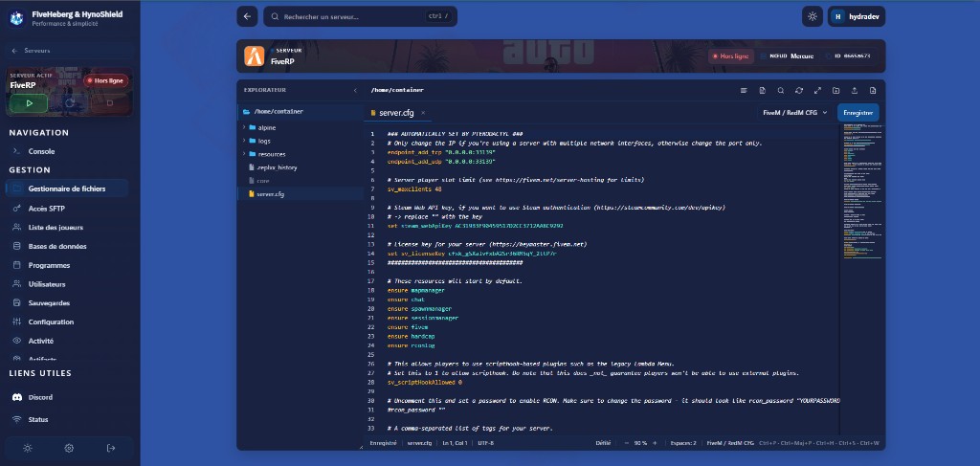The image size is (980, 466).
Task: Click the Discord logo icon
Action: tap(17, 397)
